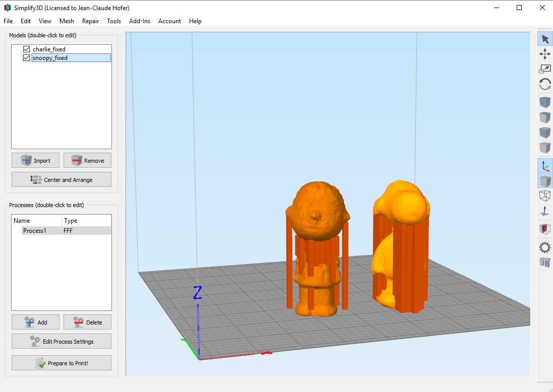553x392 pixels.
Task: Click the Simplify3D app icon in title bar
Action: coord(8,8)
